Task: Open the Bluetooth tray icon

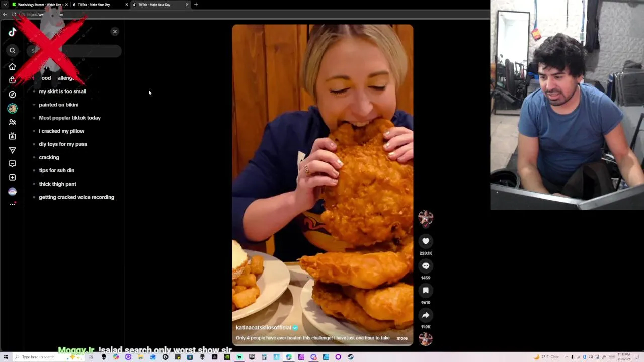Action: click(585, 357)
